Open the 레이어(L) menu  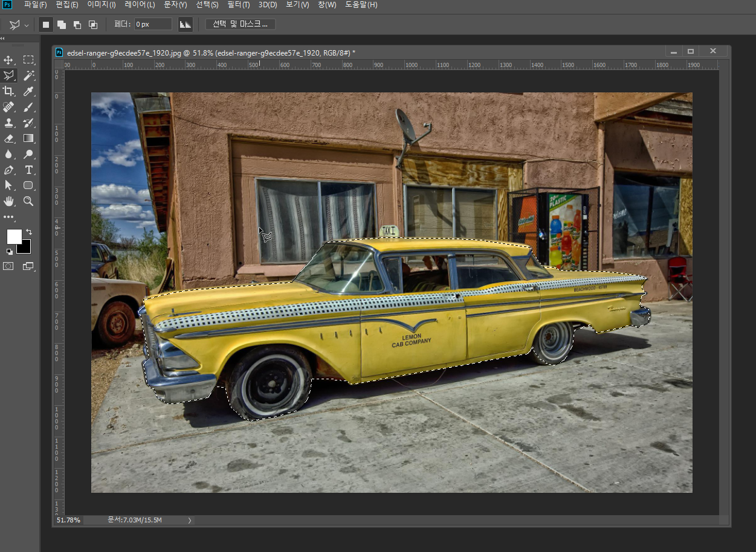140,5
